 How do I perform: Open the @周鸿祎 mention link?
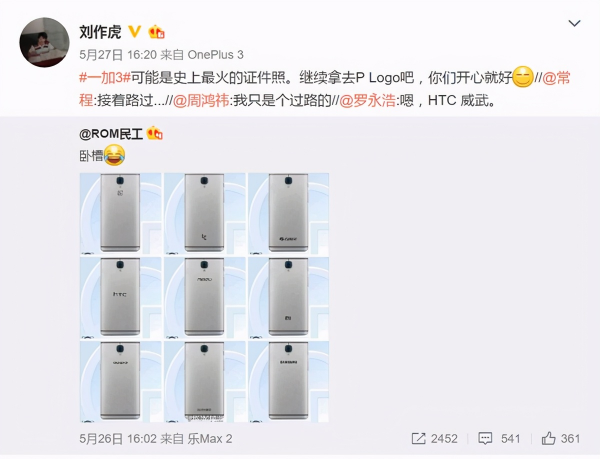point(201,101)
